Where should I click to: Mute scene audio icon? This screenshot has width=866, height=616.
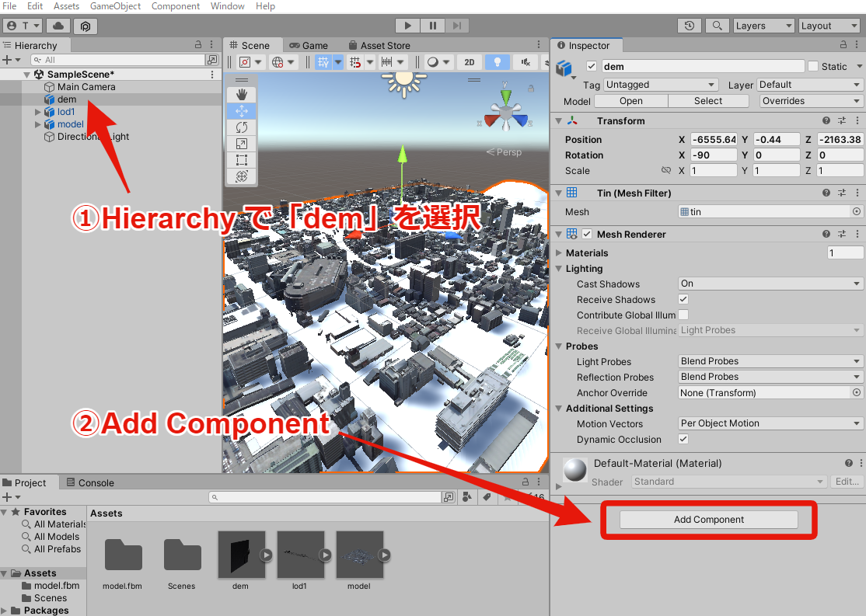526,62
